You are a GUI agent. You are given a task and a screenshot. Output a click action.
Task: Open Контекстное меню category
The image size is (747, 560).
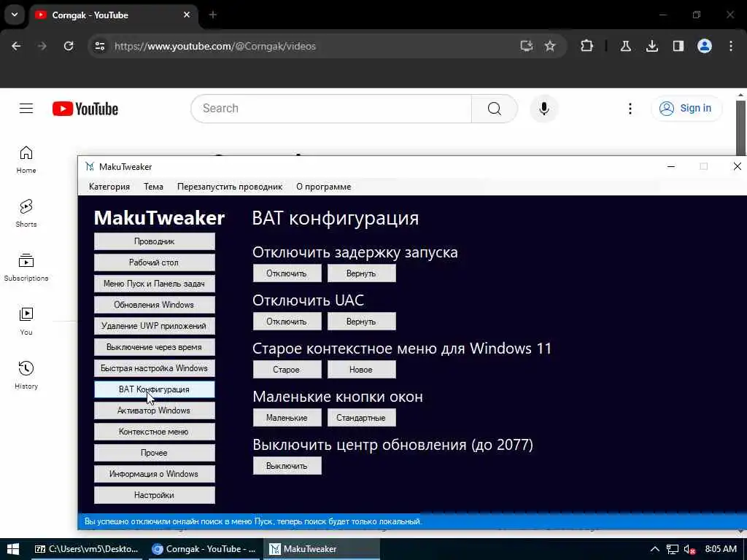pos(155,432)
